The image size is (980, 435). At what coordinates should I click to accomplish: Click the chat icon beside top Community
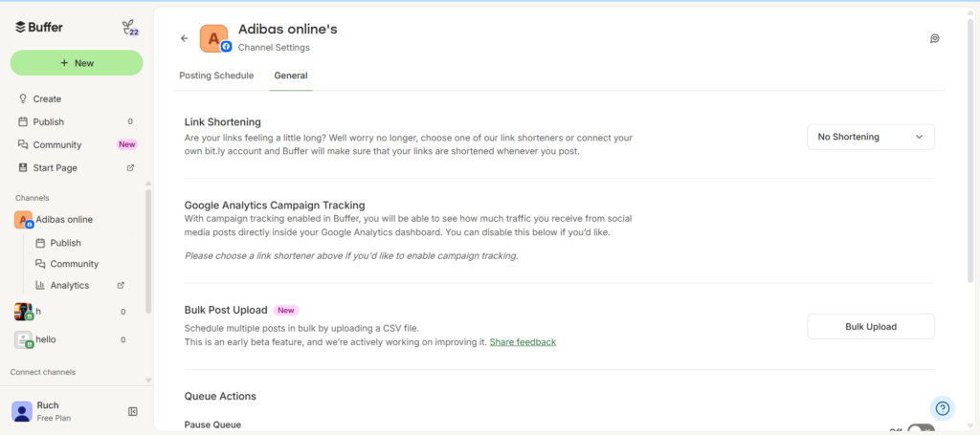(x=23, y=144)
